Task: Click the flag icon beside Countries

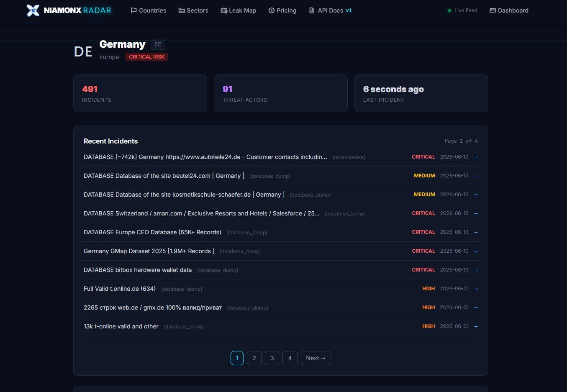Action: point(134,10)
